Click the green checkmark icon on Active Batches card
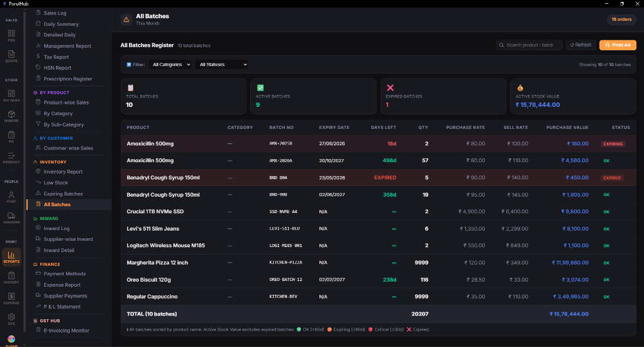 pos(260,87)
